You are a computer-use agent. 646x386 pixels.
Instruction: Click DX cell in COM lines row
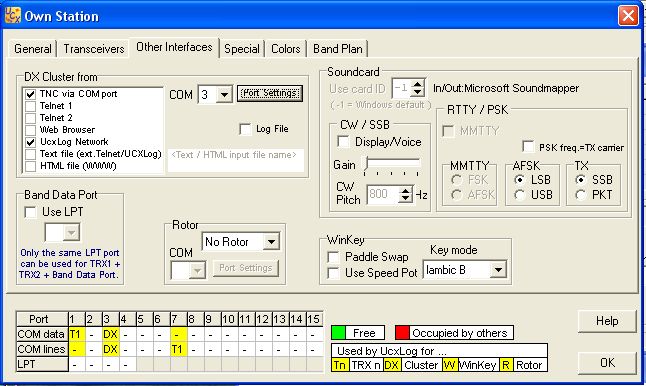[x=110, y=349]
